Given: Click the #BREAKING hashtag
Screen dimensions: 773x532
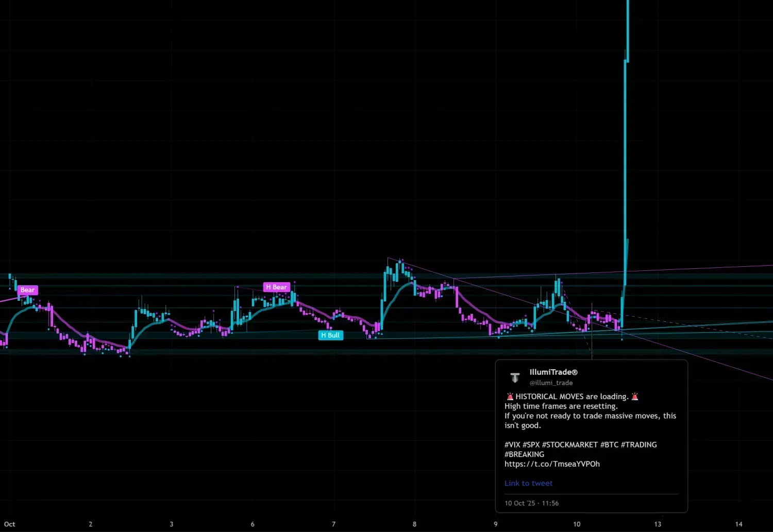Looking at the screenshot, I should point(524,454).
